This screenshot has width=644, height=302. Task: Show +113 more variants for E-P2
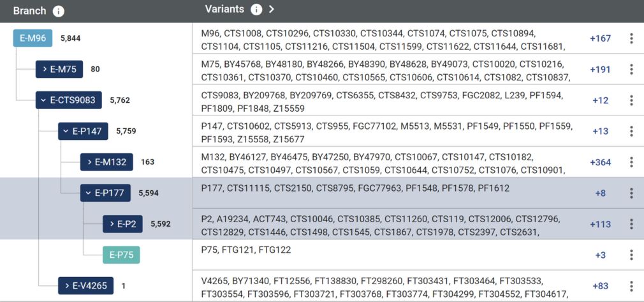(601, 224)
